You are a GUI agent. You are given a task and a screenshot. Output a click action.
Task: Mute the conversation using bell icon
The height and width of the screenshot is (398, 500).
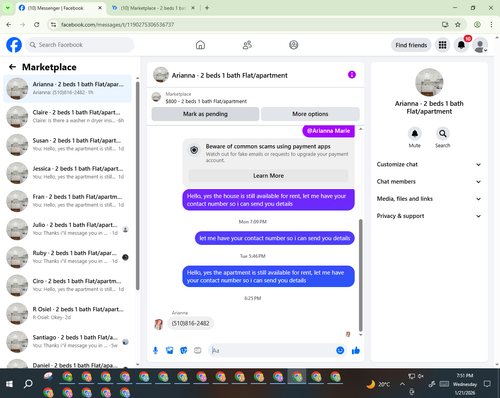[x=414, y=134]
